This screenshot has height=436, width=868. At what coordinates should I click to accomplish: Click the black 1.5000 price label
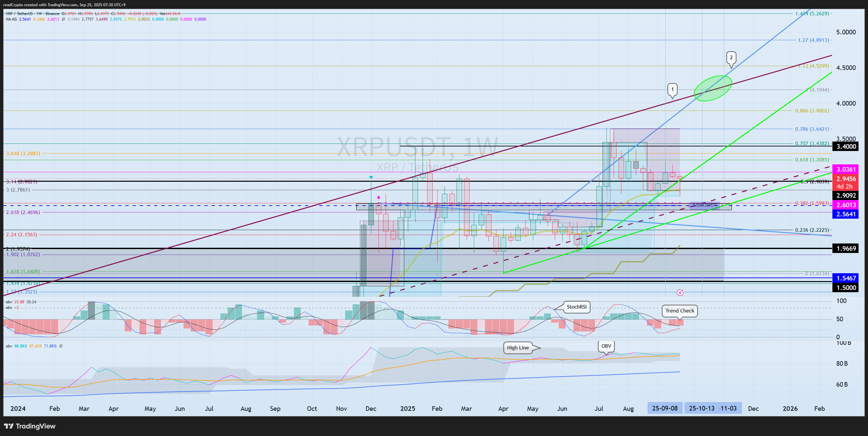[x=846, y=288]
